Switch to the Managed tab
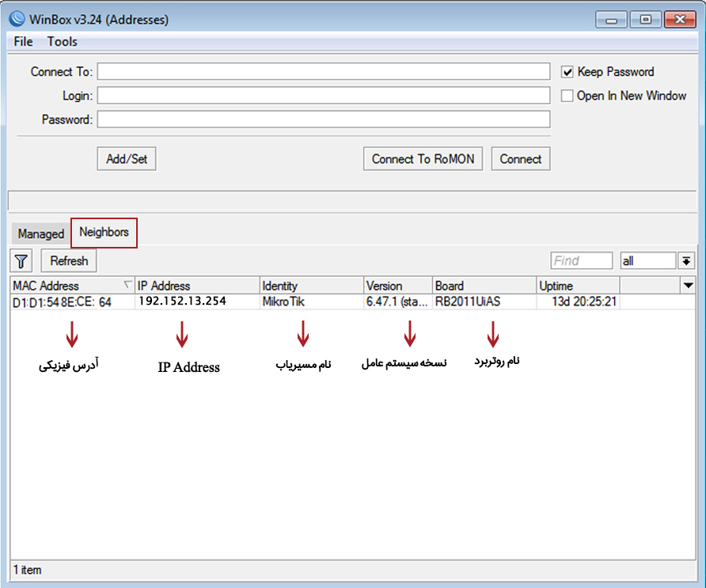This screenshot has width=706, height=588. pos(41,233)
